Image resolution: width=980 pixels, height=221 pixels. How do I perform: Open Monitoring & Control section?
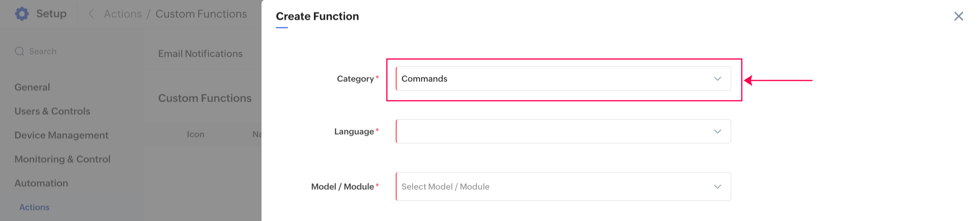[x=62, y=159]
